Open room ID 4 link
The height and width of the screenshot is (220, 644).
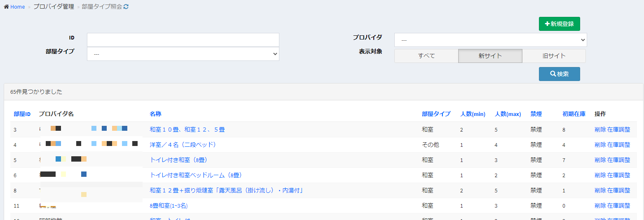[x=15, y=145]
